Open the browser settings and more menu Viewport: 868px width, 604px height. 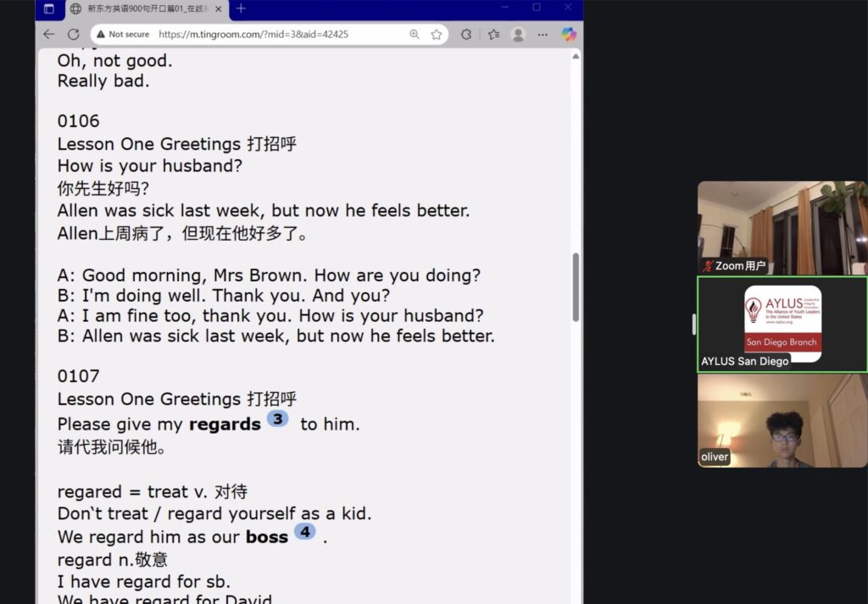(543, 35)
